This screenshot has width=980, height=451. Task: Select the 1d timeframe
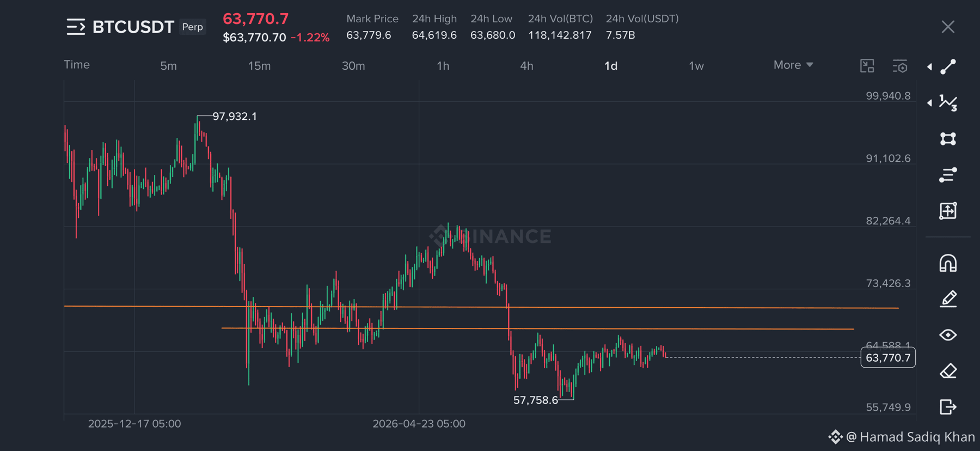611,66
